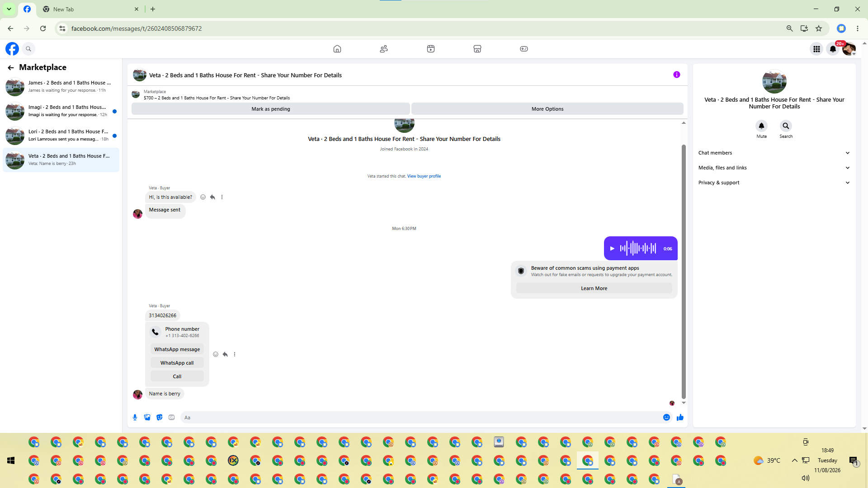Go back from Marketplace chats list
Screen dimensions: 868x488
[x=11, y=68]
